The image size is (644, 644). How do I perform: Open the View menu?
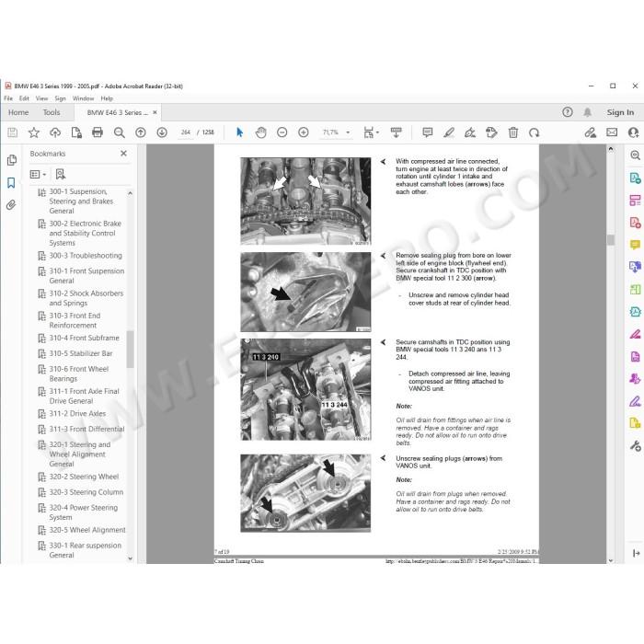(x=41, y=98)
